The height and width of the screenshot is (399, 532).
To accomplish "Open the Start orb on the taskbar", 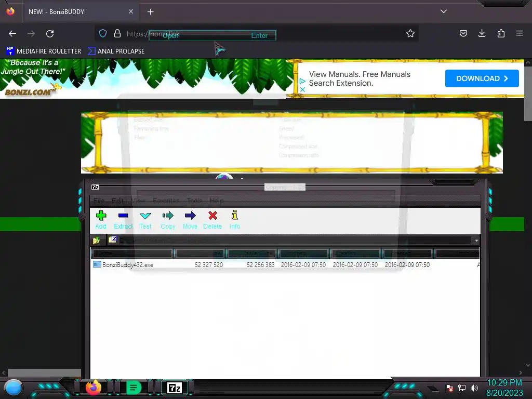I will click(13, 388).
